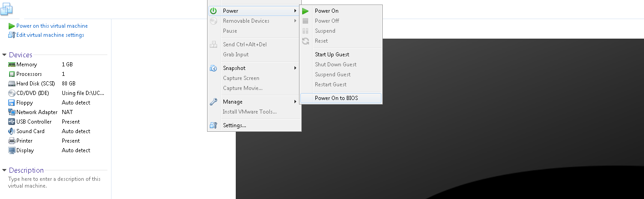Click the Settings menu entry icon

coord(213,125)
